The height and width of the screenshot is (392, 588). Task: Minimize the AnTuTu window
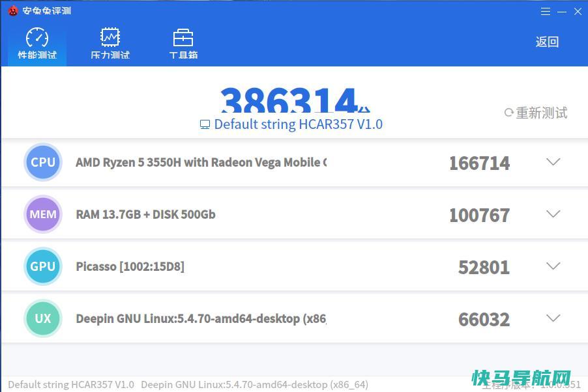(562, 12)
